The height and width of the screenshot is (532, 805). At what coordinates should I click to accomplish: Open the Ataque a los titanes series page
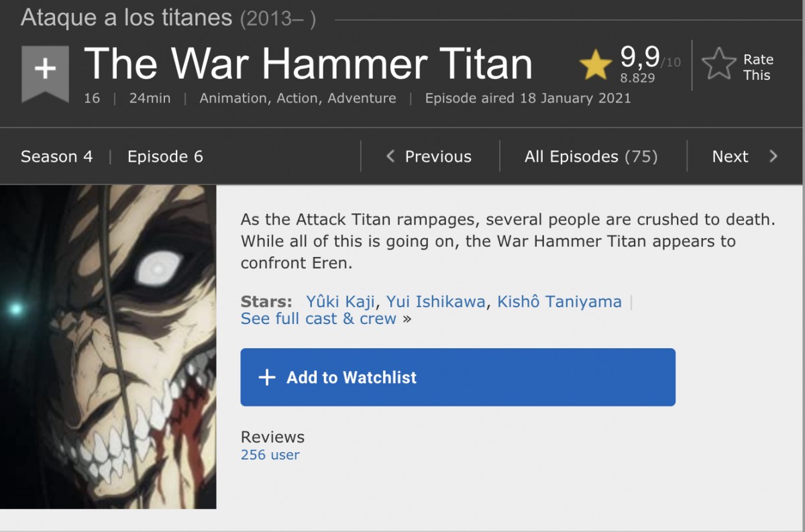click(x=127, y=18)
